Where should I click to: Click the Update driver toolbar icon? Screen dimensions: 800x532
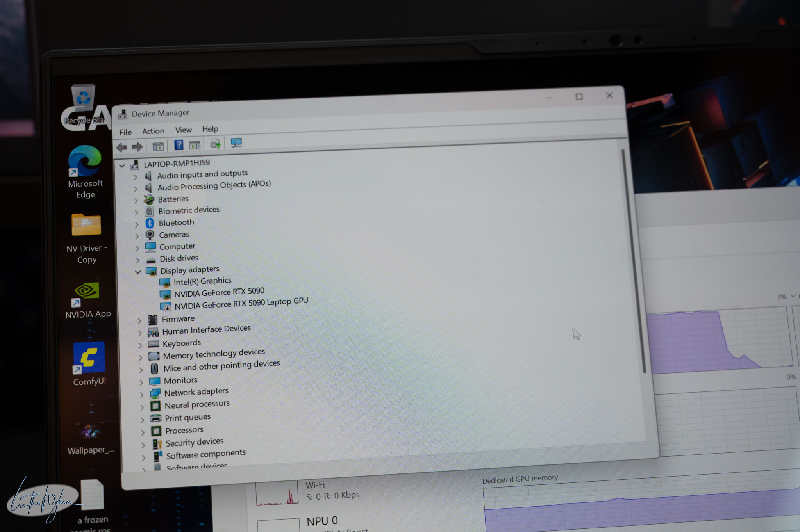click(x=215, y=144)
